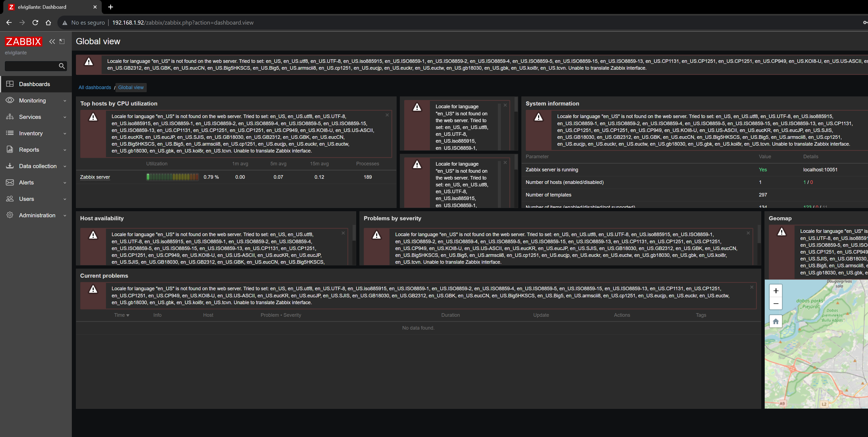Click the Host availability widget scrollbar

click(354, 233)
